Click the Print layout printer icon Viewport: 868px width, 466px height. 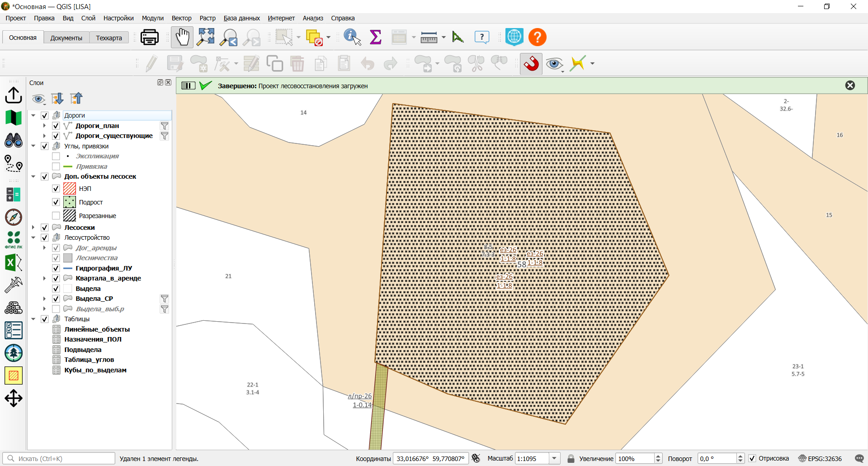(x=150, y=38)
